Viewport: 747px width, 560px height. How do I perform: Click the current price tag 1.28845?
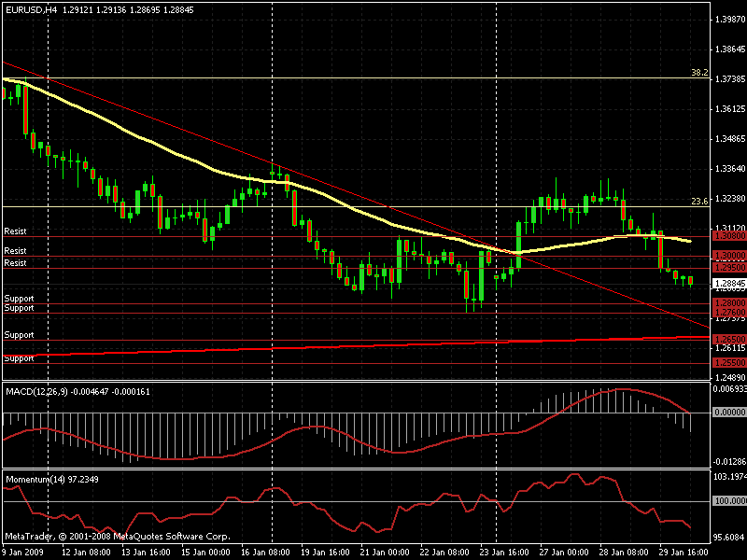[729, 284]
